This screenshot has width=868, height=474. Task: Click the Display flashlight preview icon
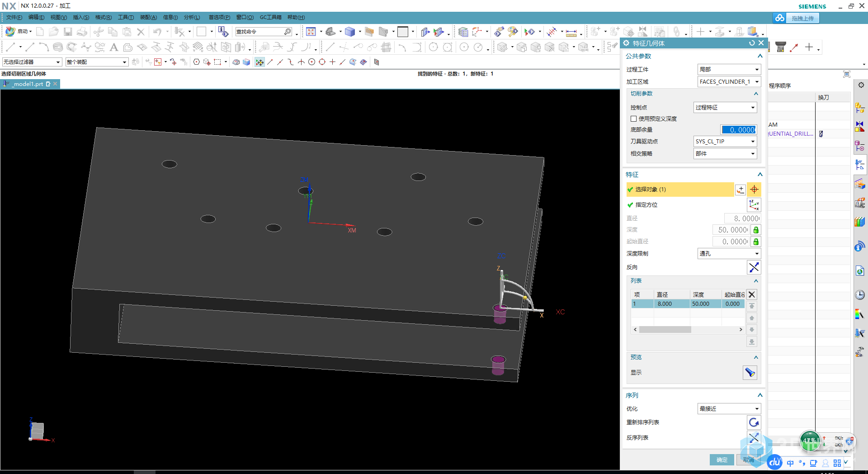(750, 373)
